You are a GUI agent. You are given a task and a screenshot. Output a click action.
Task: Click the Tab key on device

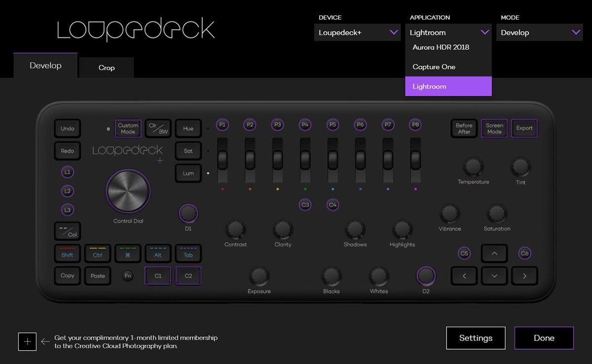coord(188,254)
